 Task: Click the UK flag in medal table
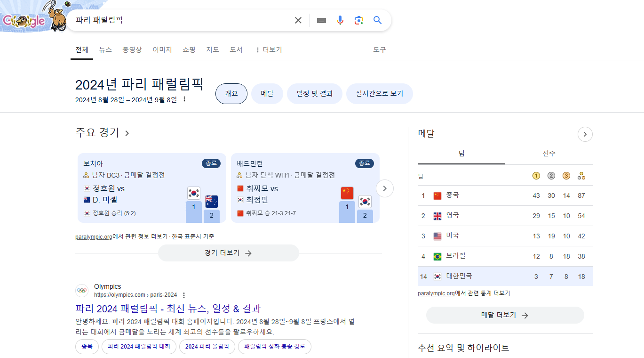pyautogui.click(x=437, y=216)
